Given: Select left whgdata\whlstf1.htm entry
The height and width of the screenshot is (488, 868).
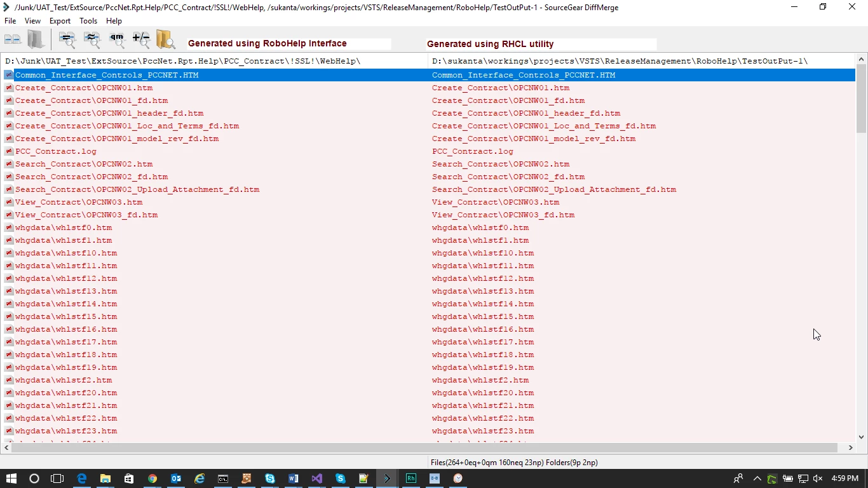Looking at the screenshot, I should tap(64, 240).
